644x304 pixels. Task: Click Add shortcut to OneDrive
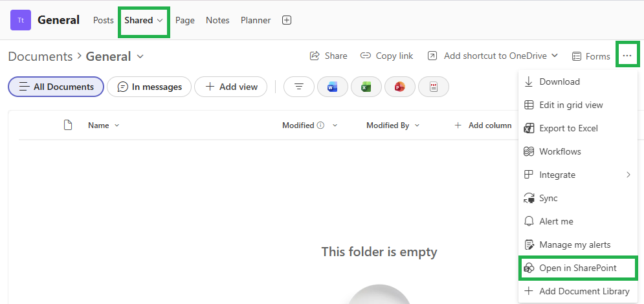pos(487,56)
